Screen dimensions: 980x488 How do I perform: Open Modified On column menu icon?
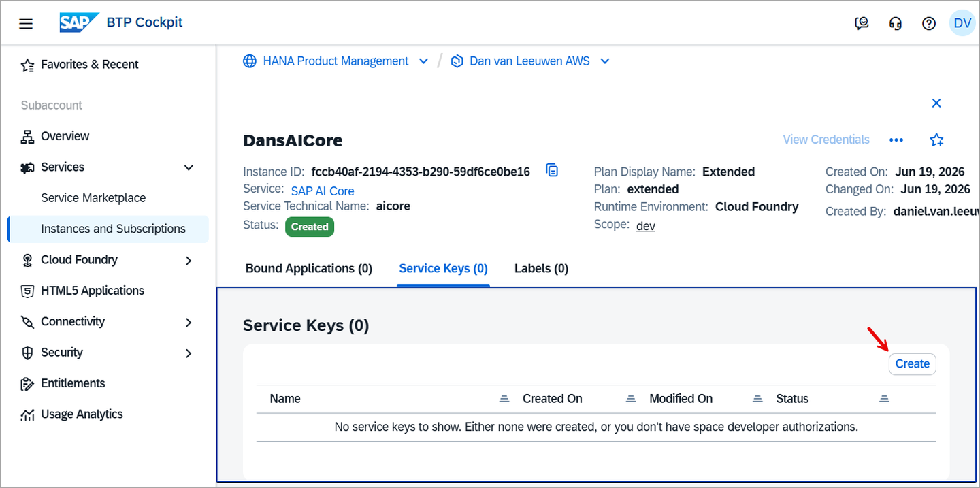pos(757,399)
